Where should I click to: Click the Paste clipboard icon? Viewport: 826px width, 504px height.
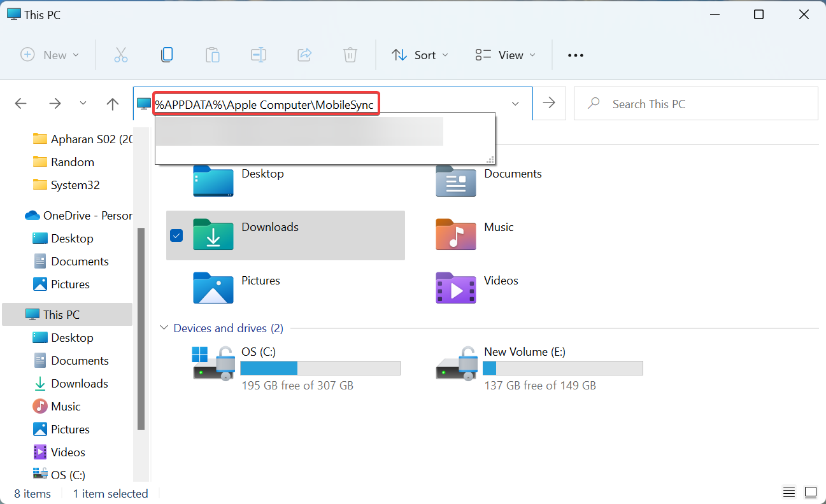click(213, 55)
